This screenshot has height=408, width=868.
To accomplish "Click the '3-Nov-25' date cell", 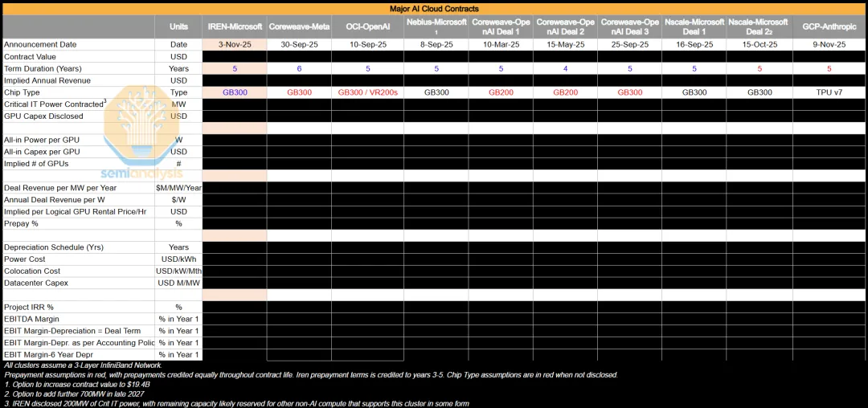I will [235, 45].
